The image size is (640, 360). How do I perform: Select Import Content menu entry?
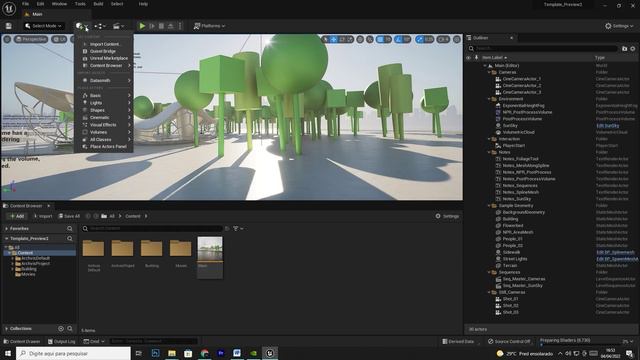tap(104, 44)
